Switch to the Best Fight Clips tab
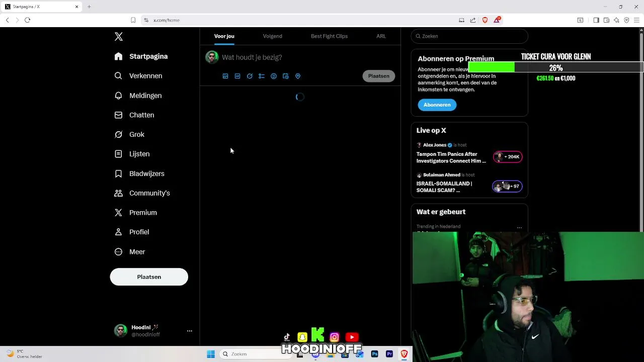This screenshot has height=362, width=644. 329,36
